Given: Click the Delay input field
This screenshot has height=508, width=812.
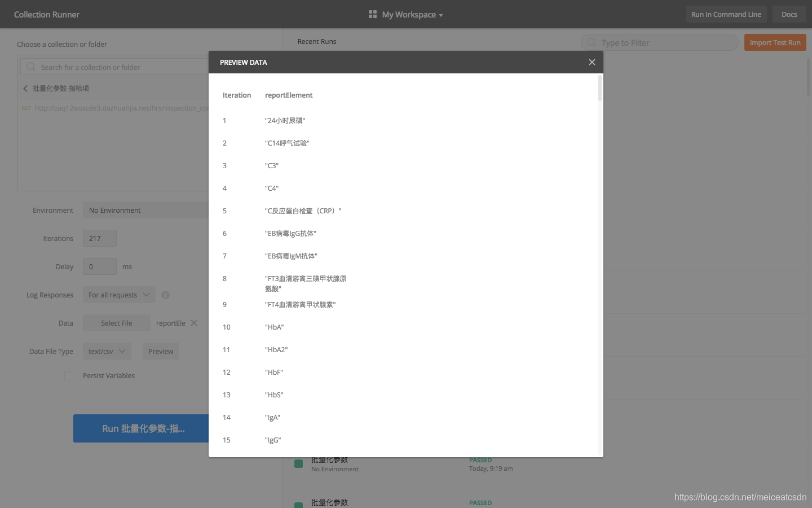Looking at the screenshot, I should pos(100,266).
